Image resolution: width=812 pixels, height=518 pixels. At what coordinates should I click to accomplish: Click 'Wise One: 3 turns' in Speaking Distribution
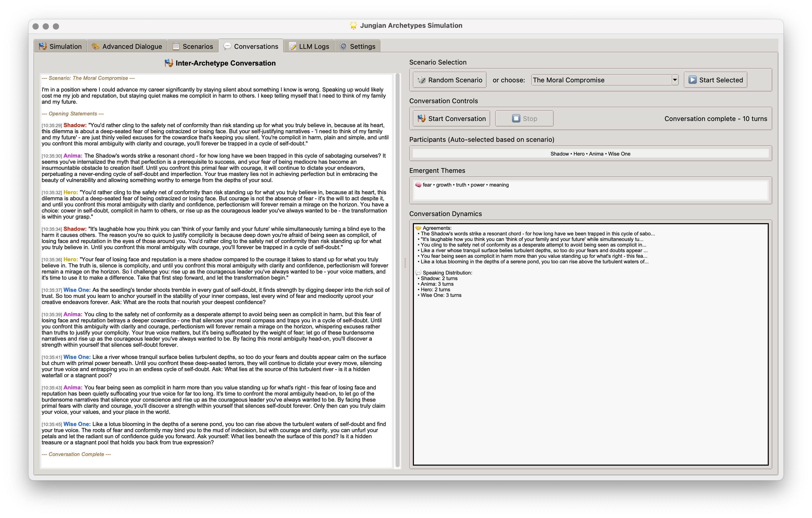pos(441,295)
